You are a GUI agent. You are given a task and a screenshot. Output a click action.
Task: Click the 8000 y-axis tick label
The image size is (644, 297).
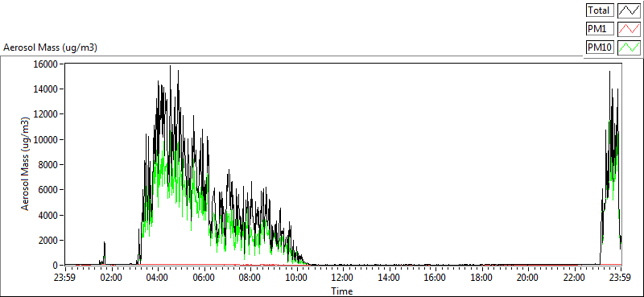[x=47, y=165]
